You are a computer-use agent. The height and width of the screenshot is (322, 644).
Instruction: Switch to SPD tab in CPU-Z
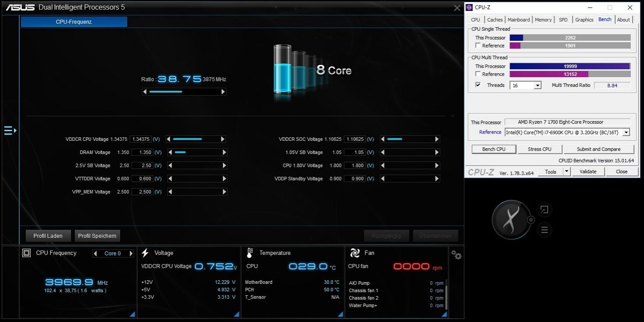point(563,20)
